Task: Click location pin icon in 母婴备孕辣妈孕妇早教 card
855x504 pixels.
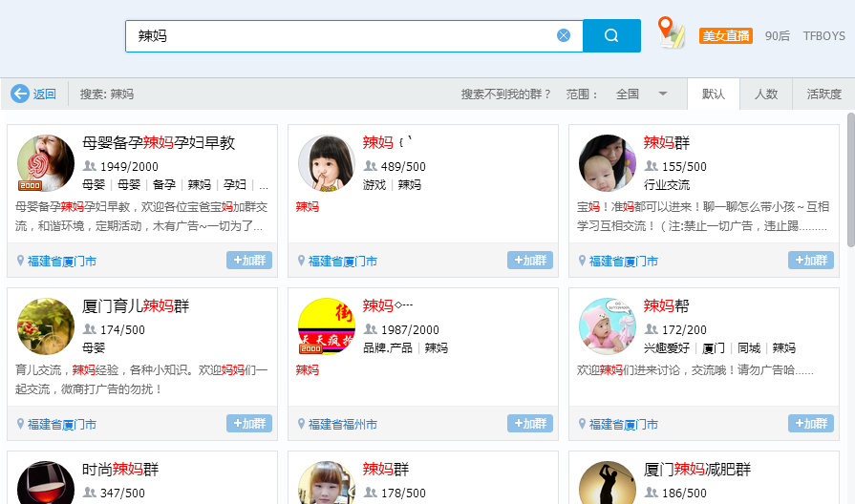Action: pos(20,261)
